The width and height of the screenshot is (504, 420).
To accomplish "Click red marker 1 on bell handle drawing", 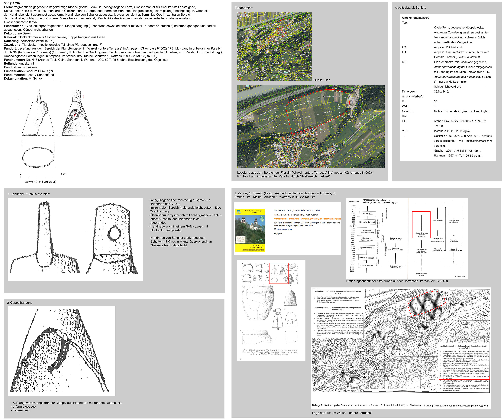I will click(x=83, y=97).
